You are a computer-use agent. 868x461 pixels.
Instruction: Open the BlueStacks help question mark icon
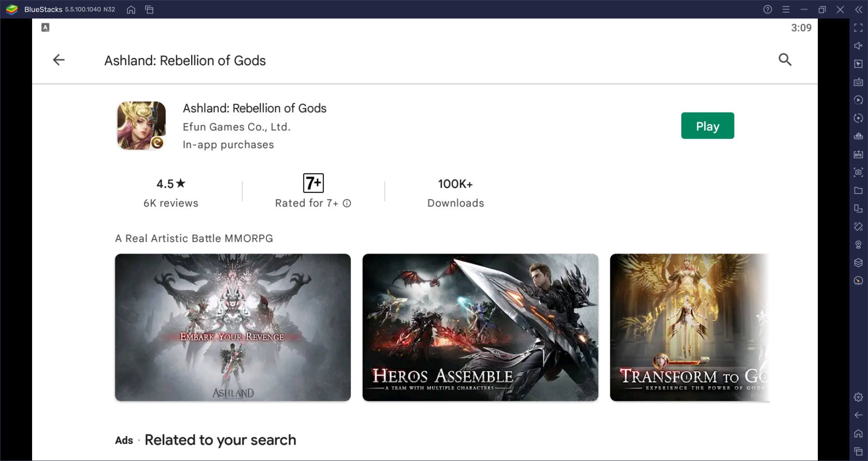(x=768, y=9)
